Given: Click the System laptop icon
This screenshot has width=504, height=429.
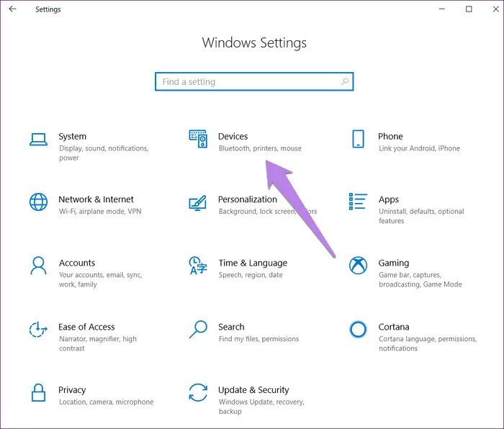Looking at the screenshot, I should [39, 140].
